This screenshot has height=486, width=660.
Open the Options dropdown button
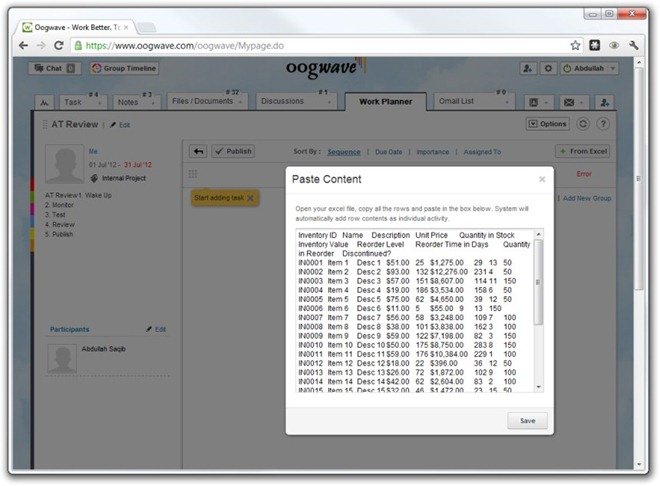[x=548, y=124]
